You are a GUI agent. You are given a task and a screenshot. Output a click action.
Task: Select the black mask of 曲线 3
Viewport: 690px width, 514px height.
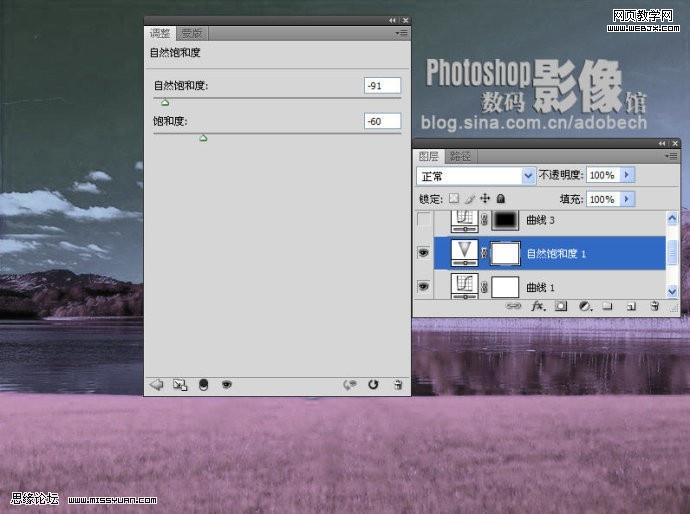tap(505, 220)
